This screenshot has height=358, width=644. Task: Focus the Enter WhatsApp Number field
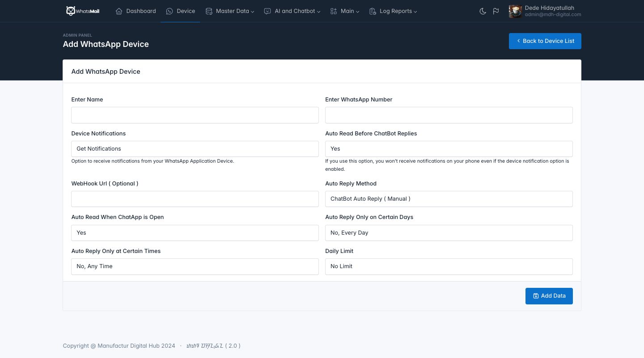449,115
